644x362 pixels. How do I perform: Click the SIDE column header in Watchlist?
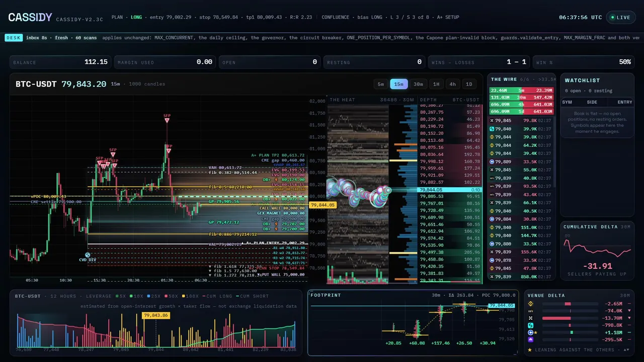click(592, 102)
